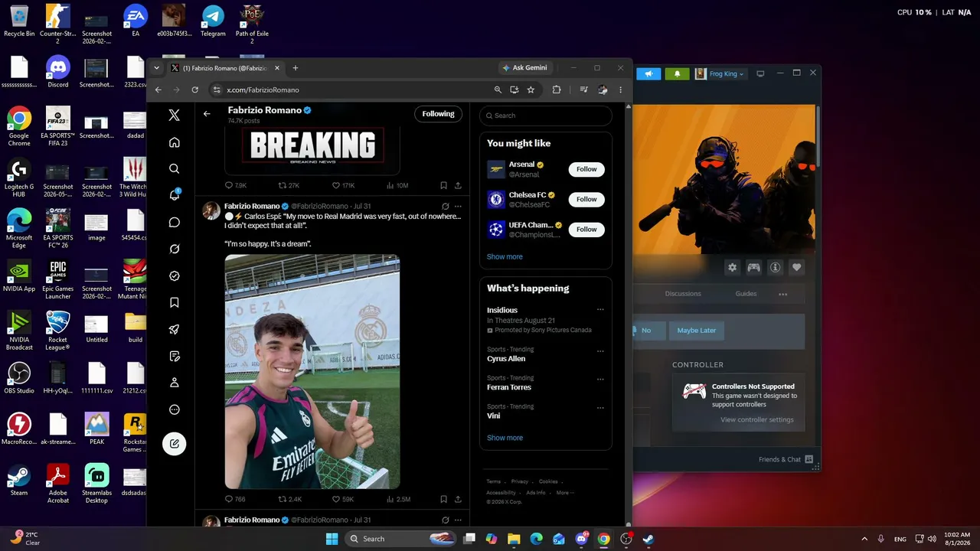Repost the Carlos Espí post

point(289,499)
